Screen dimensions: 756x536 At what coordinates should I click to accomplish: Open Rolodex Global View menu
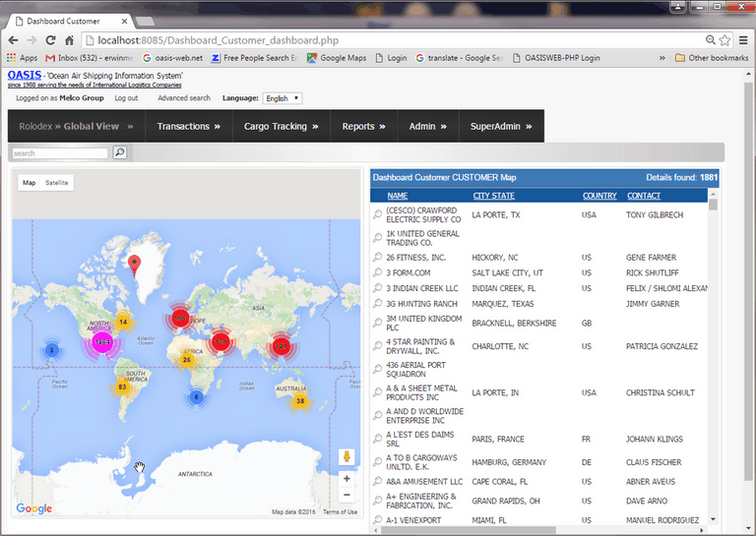click(x=76, y=126)
